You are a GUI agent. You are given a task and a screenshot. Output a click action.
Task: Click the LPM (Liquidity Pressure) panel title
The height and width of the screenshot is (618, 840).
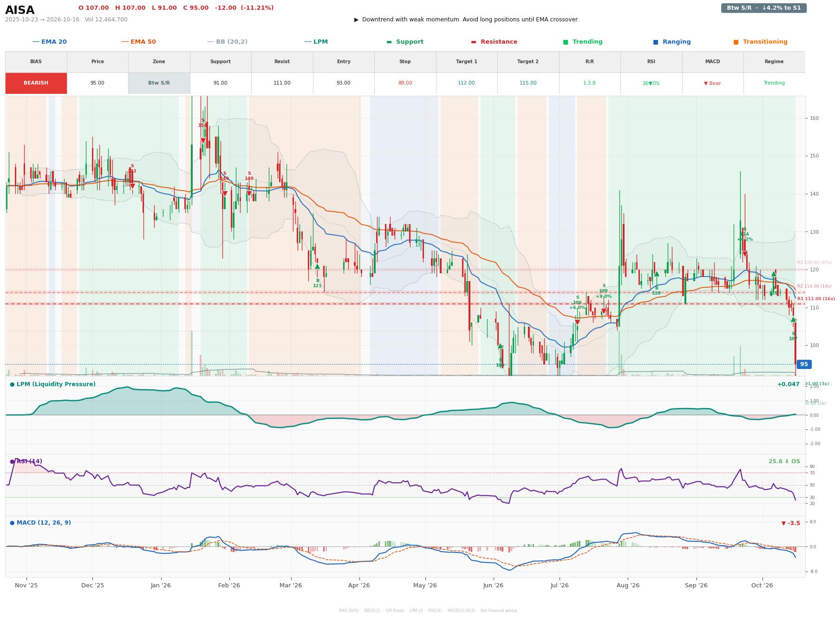pyautogui.click(x=52, y=384)
